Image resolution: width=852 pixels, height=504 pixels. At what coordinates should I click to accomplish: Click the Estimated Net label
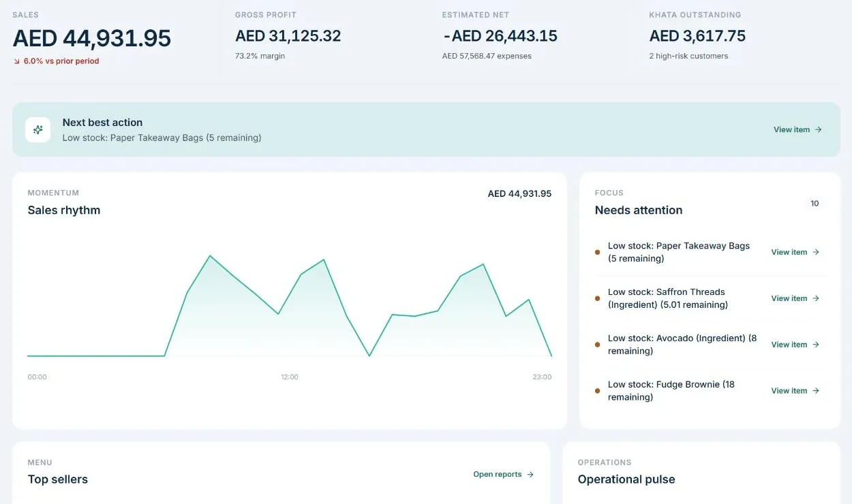(475, 15)
